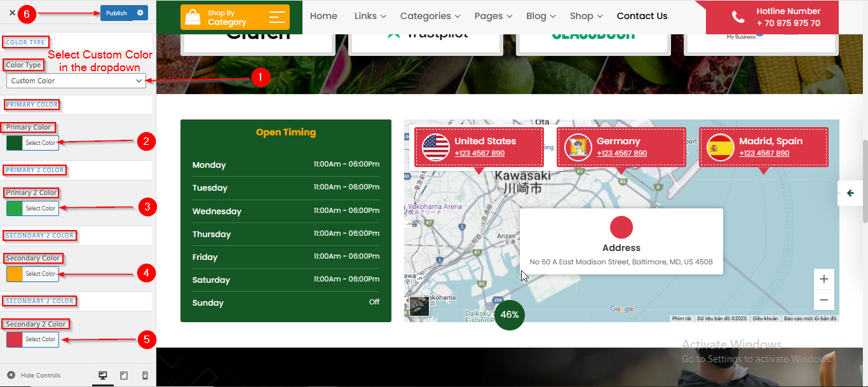The image size is (868, 387).
Task: Open Contact Us in the navigation
Action: (x=642, y=16)
